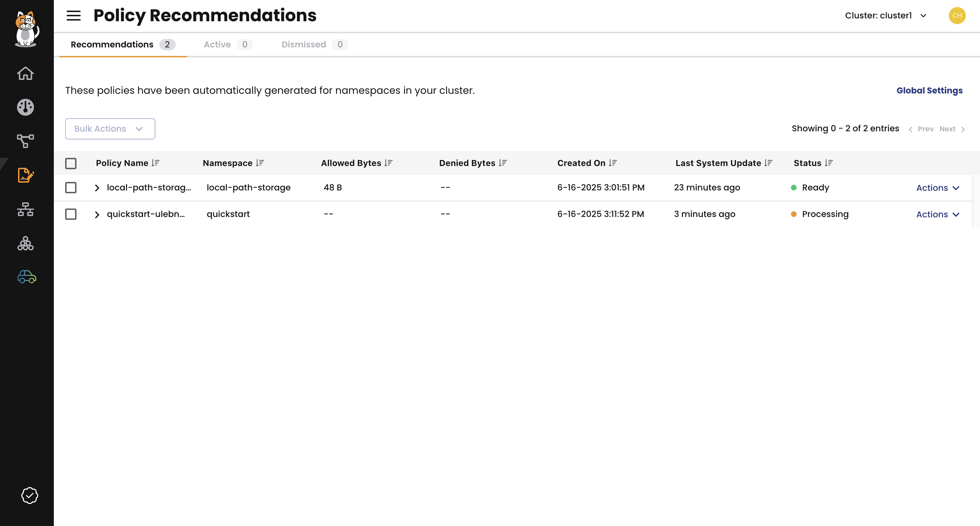Click the orange Policy Recommendations document icon

(26, 176)
